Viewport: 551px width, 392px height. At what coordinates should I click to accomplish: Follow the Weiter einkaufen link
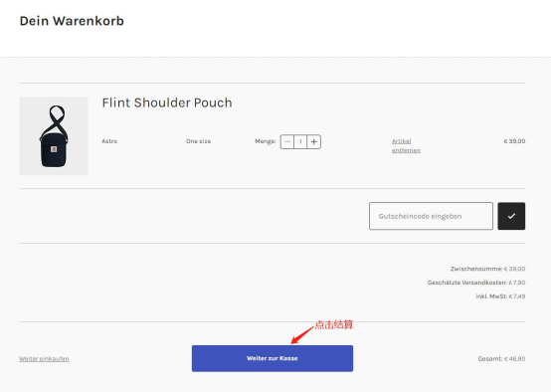pyautogui.click(x=44, y=358)
